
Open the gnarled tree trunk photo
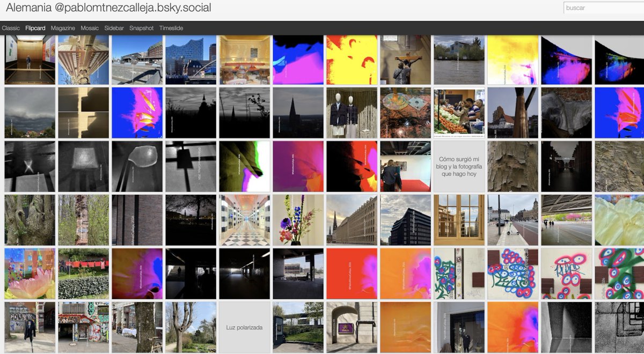(x=30, y=220)
